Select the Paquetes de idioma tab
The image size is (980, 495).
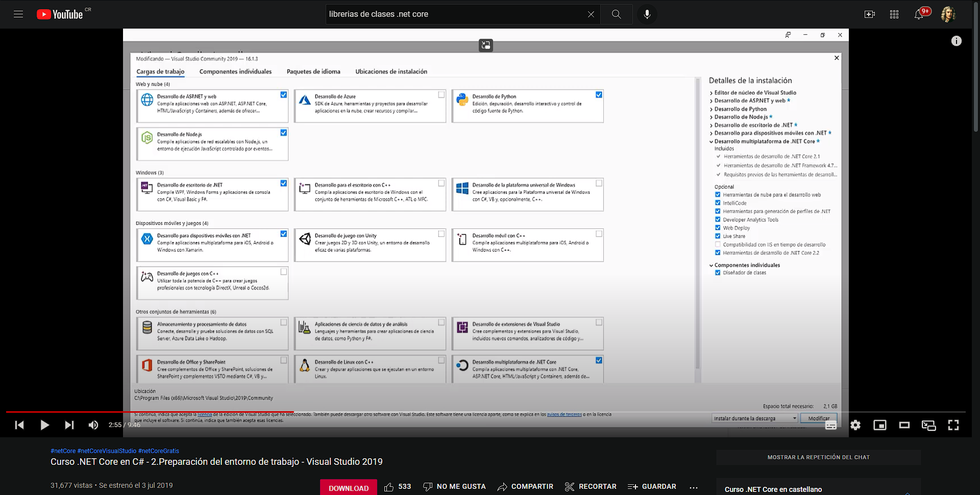click(313, 72)
